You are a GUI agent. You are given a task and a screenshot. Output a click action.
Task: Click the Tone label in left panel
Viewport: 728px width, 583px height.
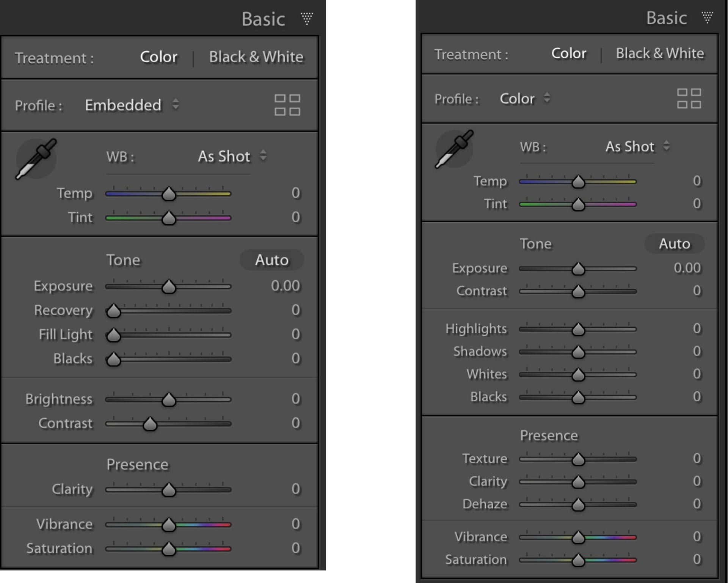pyautogui.click(x=123, y=260)
